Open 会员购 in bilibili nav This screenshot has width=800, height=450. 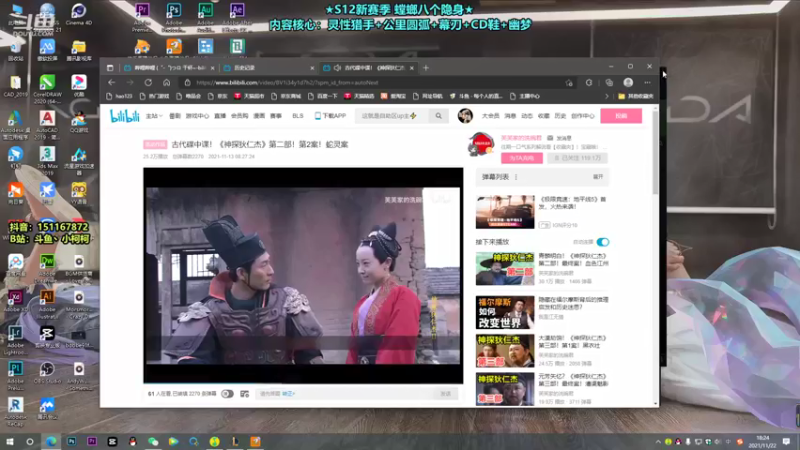click(x=239, y=116)
